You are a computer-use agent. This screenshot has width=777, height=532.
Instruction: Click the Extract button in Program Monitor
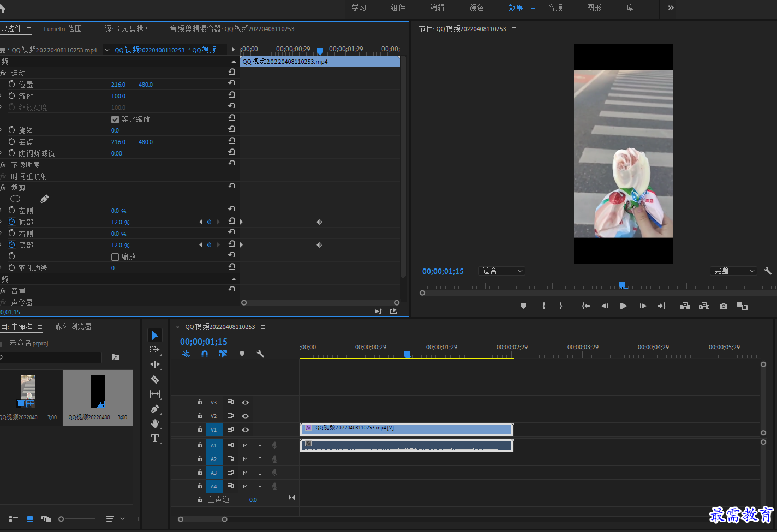pyautogui.click(x=704, y=306)
